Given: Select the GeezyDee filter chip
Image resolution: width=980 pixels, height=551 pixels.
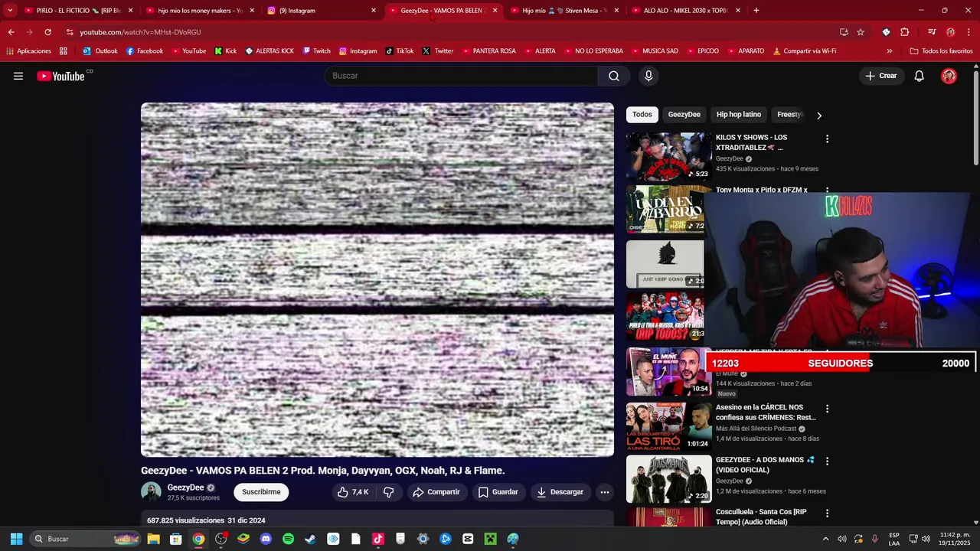Looking at the screenshot, I should coord(684,115).
